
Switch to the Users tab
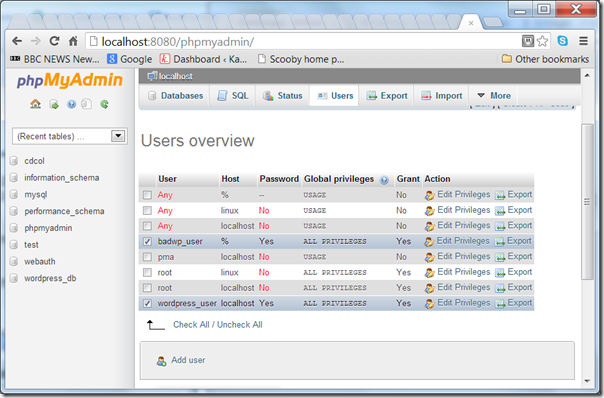click(x=334, y=96)
